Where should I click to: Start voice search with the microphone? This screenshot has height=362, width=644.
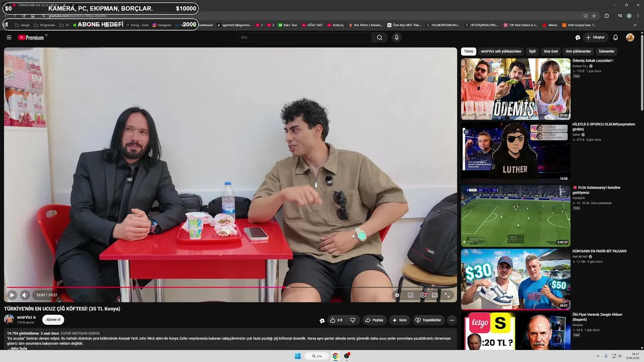(396, 37)
